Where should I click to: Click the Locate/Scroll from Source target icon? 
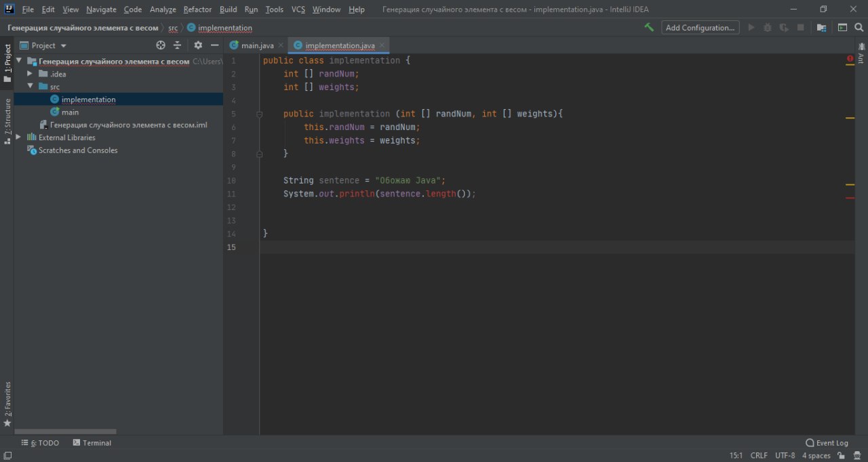(161, 45)
